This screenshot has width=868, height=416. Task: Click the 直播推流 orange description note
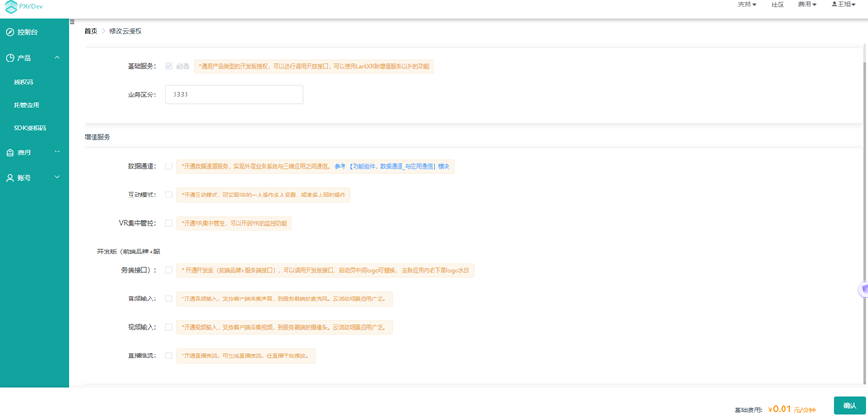click(x=246, y=355)
